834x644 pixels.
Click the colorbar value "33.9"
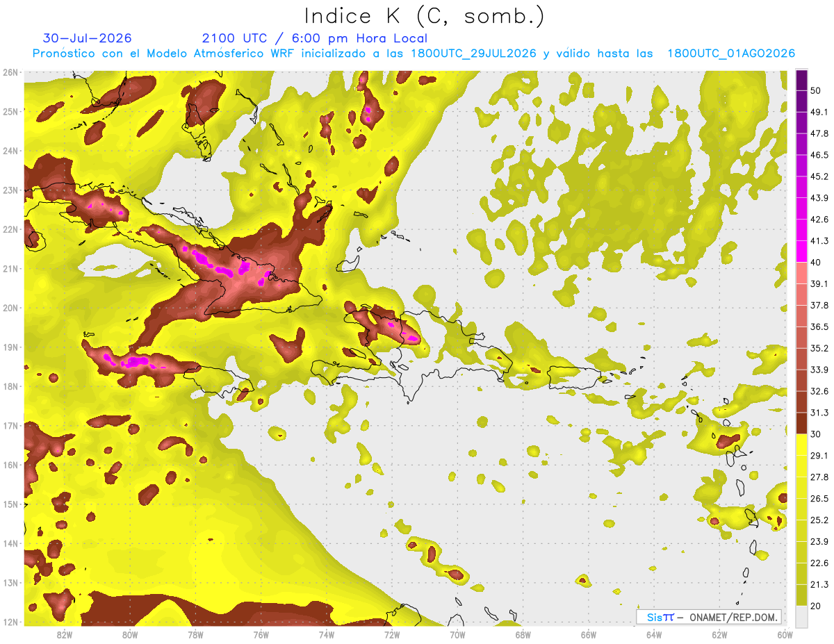[x=819, y=370]
